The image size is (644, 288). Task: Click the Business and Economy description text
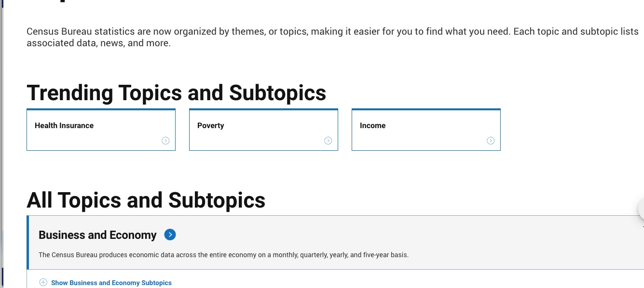223,255
